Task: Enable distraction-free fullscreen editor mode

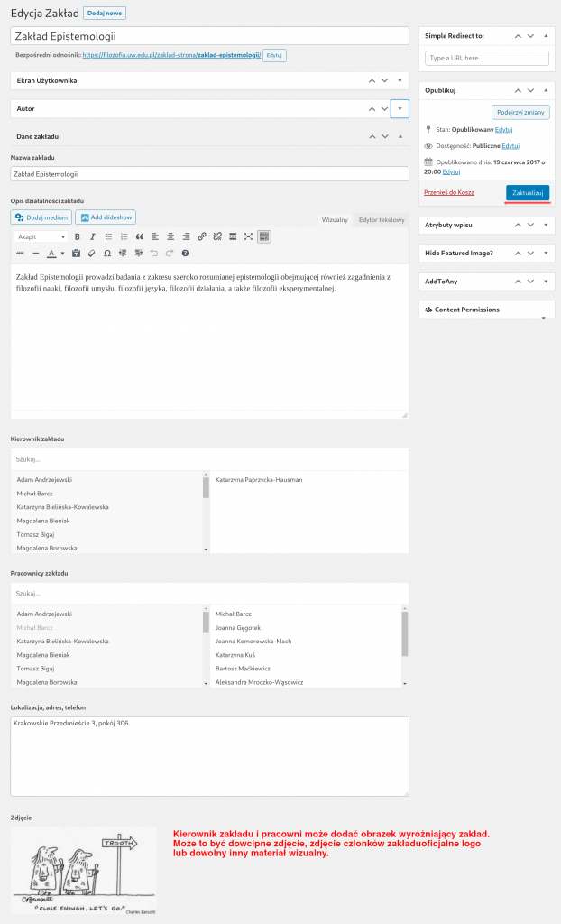Action: point(248,236)
